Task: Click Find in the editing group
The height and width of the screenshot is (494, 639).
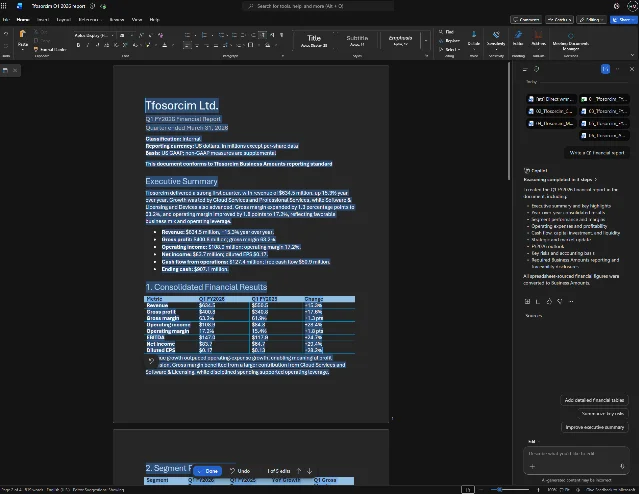Action: [447, 32]
